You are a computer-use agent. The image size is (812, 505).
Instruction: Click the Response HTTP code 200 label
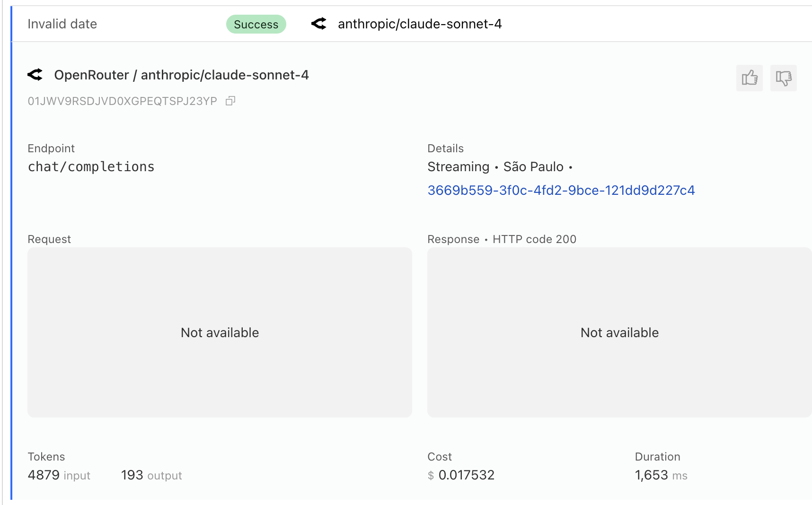click(x=502, y=239)
